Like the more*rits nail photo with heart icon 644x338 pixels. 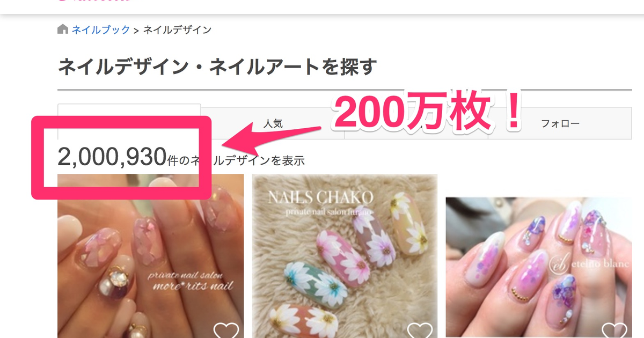(x=226, y=330)
